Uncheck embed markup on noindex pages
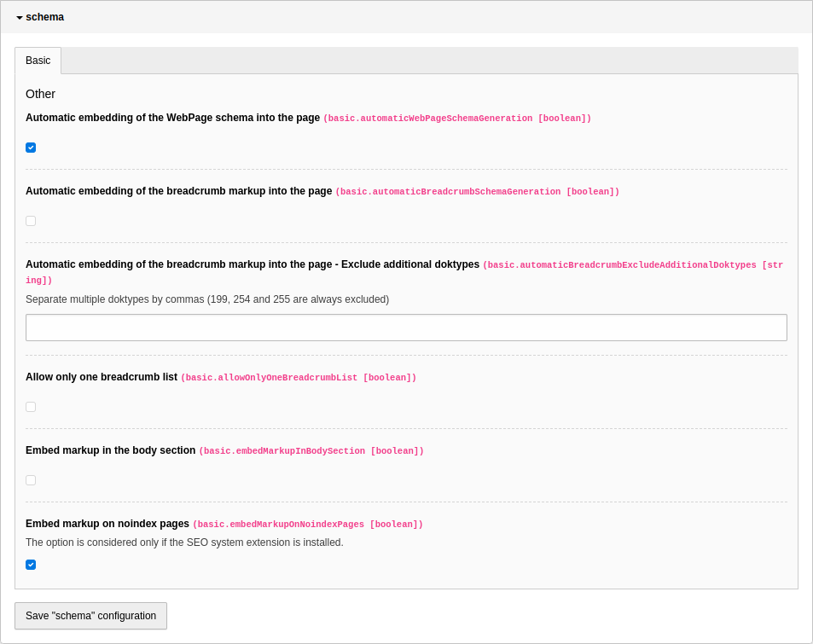Viewport: 813px width, 644px height. [31, 565]
